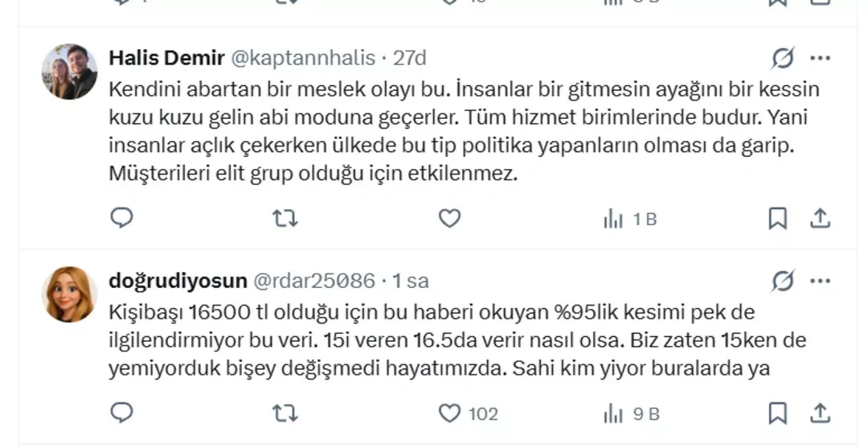Screen dimensions: 868x448
Task: Open more options for doğrudiyosun's tweet
Action: point(820,281)
